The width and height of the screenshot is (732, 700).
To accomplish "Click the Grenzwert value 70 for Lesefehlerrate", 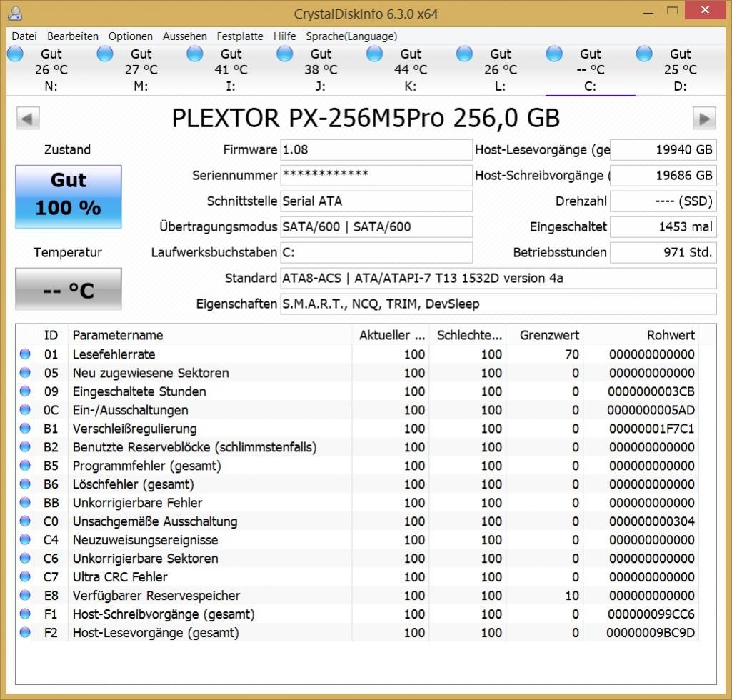I will coord(572,354).
